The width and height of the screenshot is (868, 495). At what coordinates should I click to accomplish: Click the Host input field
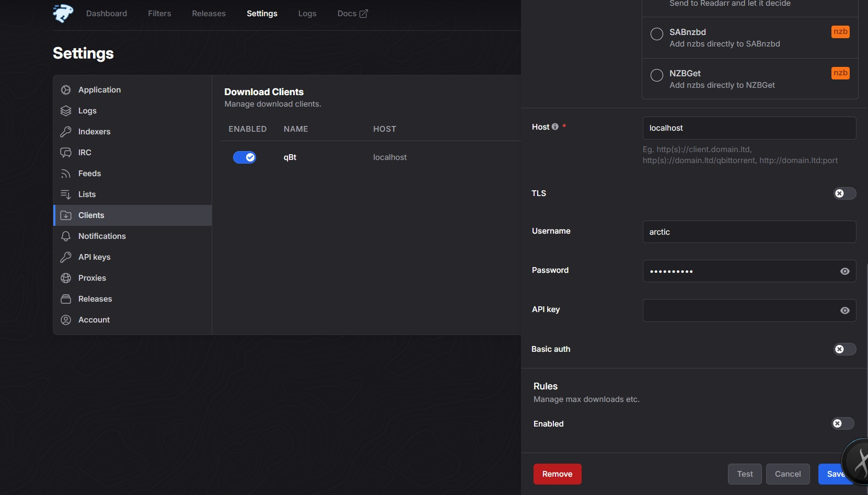pos(749,128)
